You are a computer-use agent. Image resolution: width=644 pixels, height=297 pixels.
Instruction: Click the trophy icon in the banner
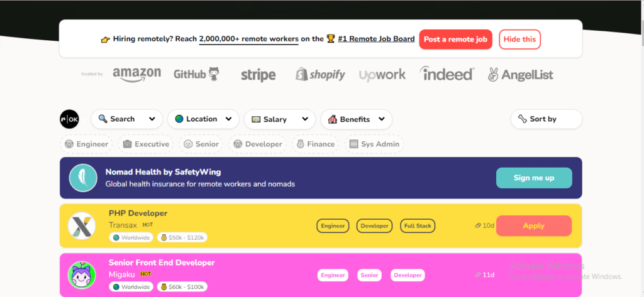click(331, 40)
